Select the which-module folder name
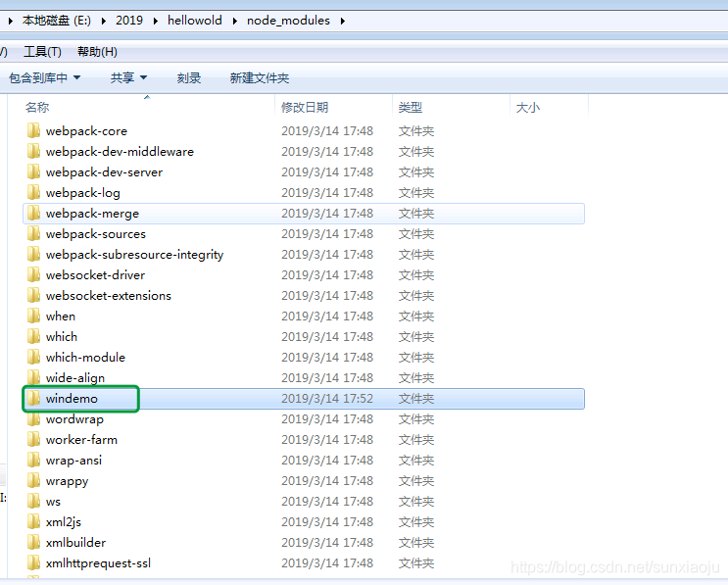The height and width of the screenshot is (585, 728). pos(85,357)
